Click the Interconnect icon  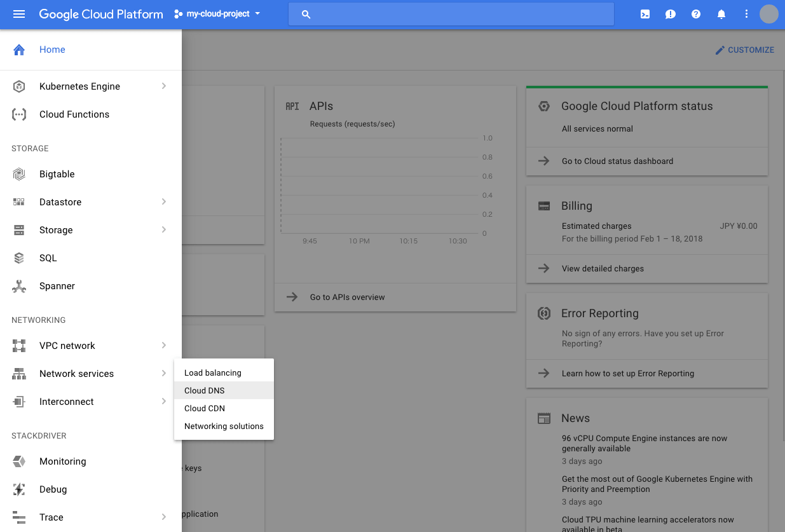[x=19, y=402]
